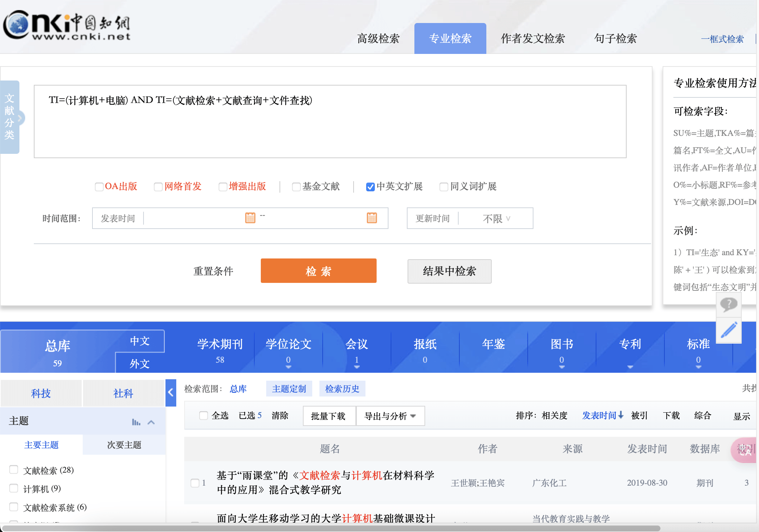The image size is (759, 532).
Task: Select the 总库 database tab
Action: 57,352
